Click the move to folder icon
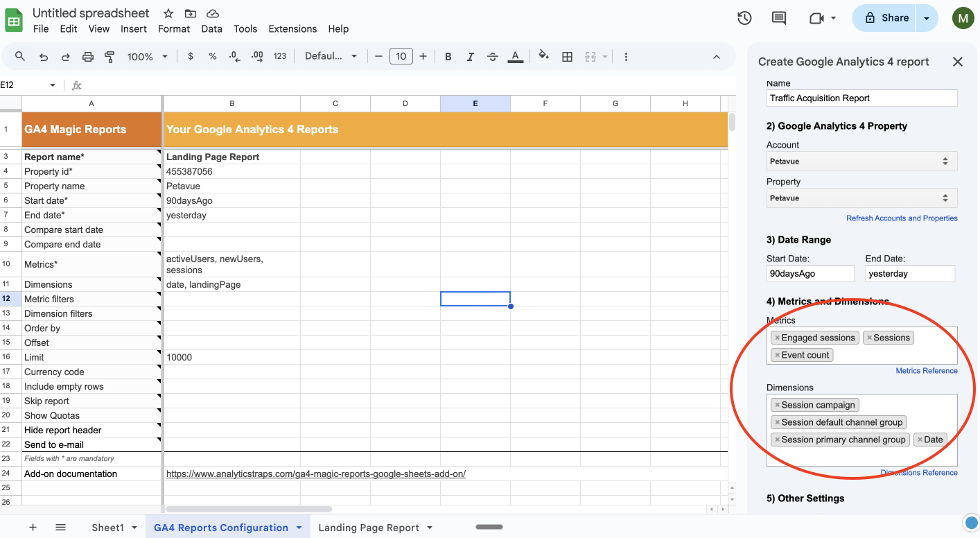Screen dimensions: 980x538 point(191,13)
